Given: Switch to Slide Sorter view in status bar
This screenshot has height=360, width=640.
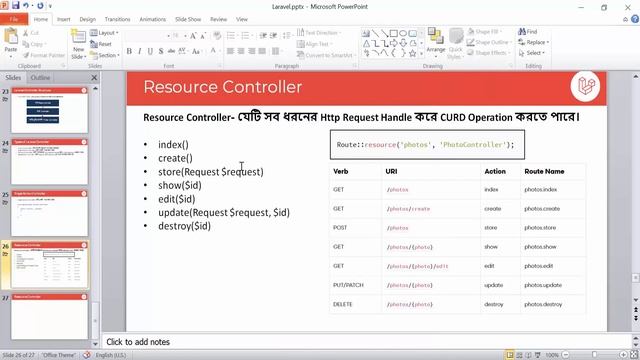Looking at the screenshot, I should click(x=519, y=355).
